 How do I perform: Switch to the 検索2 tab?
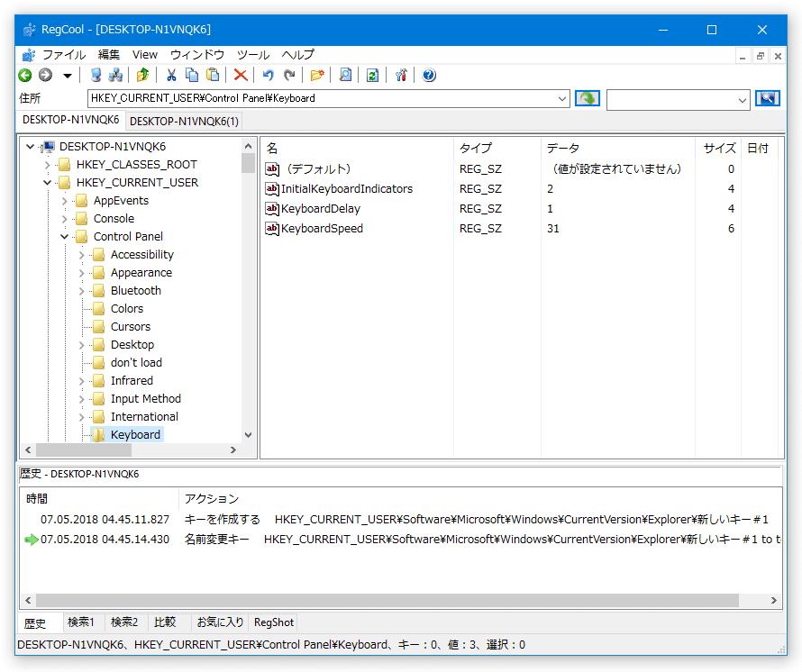click(x=124, y=622)
